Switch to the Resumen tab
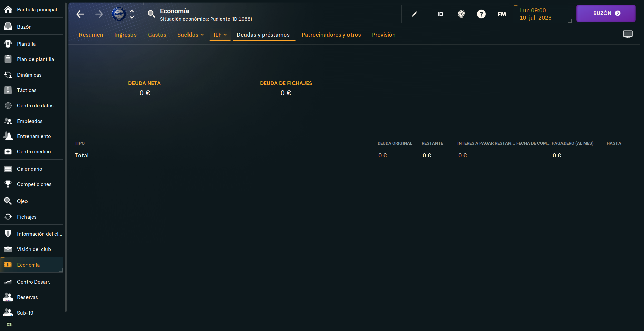Image resolution: width=644 pixels, height=331 pixels. pyautogui.click(x=91, y=35)
